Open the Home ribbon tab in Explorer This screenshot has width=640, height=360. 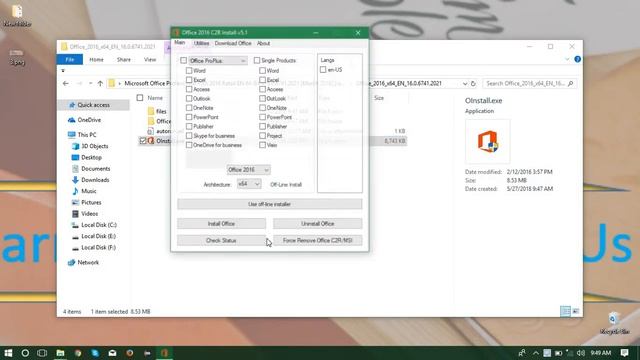tap(96, 60)
